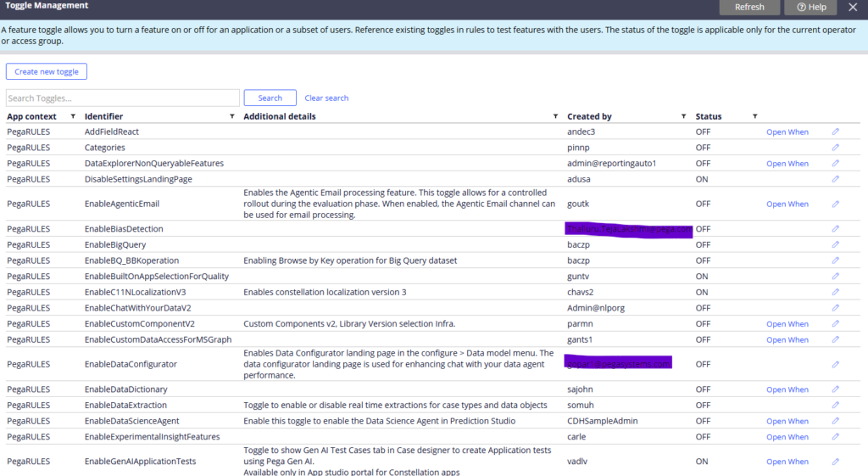This screenshot has height=476, width=868.
Task: Edit DisableSettingsLandingPage pencil icon
Action: point(835,179)
